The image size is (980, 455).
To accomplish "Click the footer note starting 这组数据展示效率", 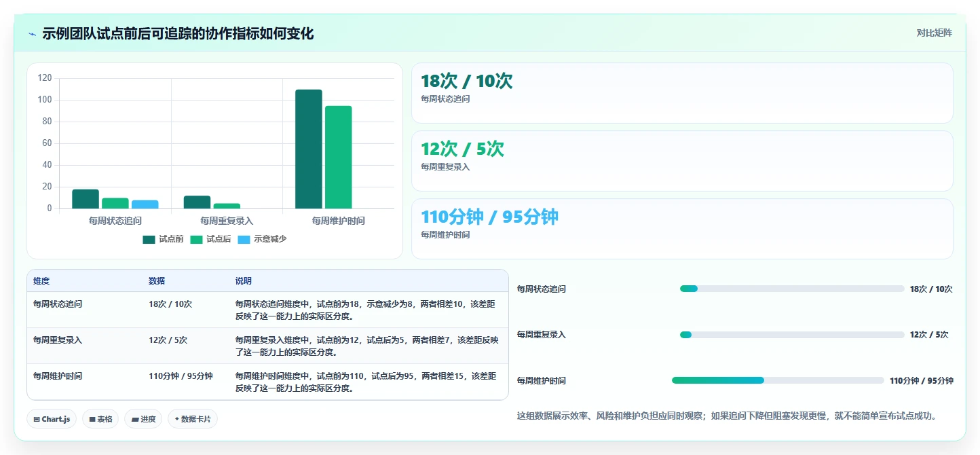I will click(x=728, y=416).
